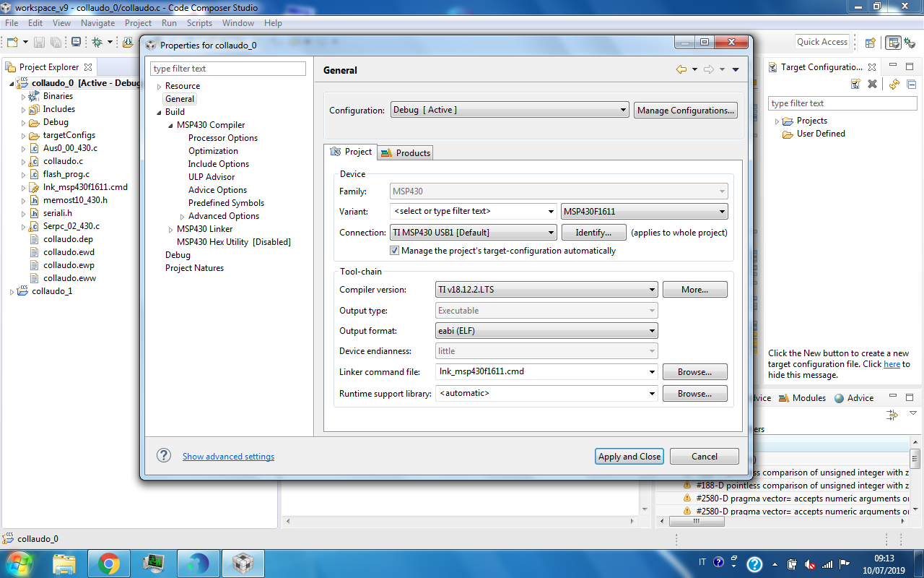Switch to the Modules tab

[803, 398]
